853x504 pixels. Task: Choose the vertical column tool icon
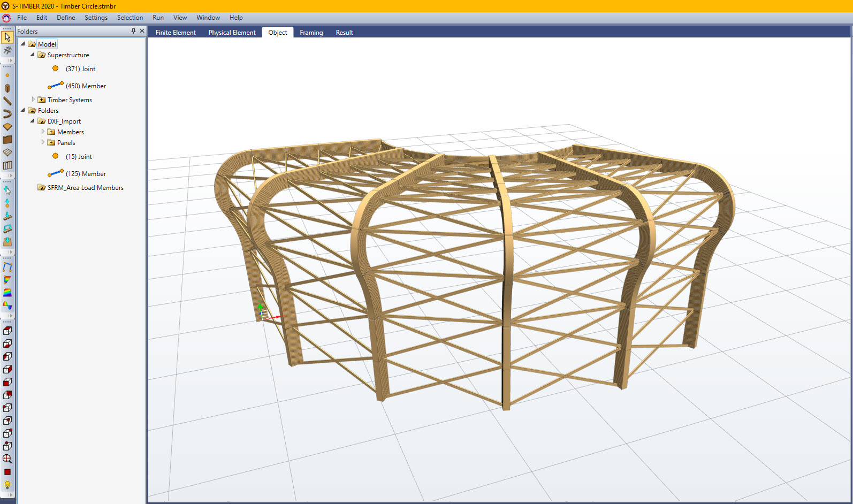(7, 88)
